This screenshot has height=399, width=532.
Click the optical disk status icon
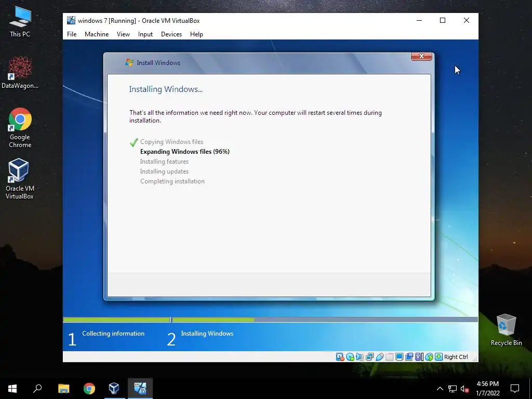[x=350, y=357]
